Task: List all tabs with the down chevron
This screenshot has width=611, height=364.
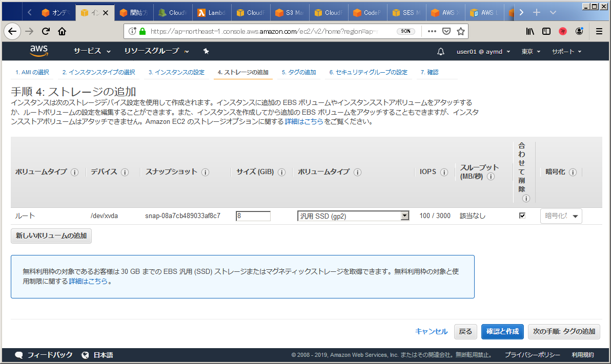Action: (553, 12)
